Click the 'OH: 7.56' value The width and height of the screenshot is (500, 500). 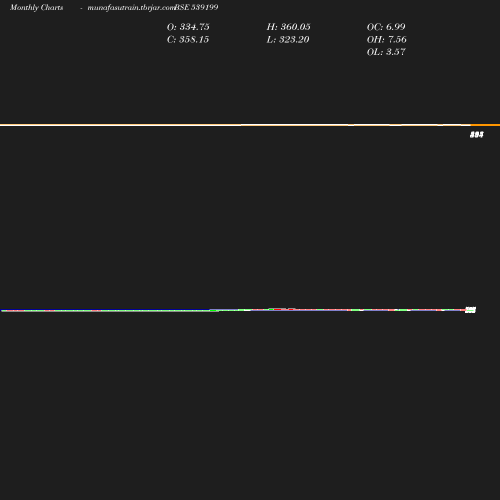click(387, 40)
